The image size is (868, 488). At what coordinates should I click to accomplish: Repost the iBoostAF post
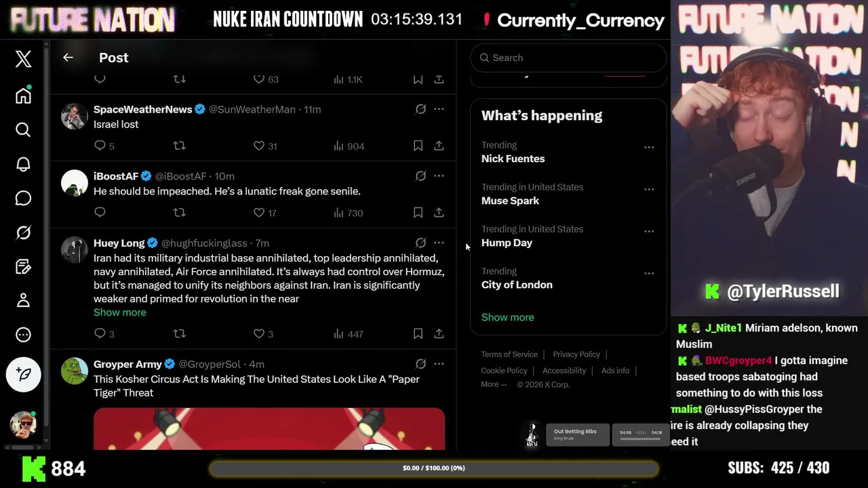point(180,213)
